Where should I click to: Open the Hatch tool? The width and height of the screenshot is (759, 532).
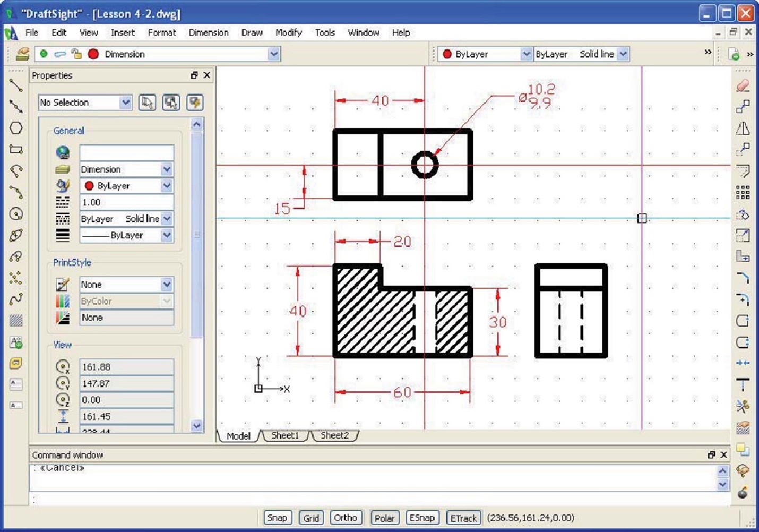15,320
